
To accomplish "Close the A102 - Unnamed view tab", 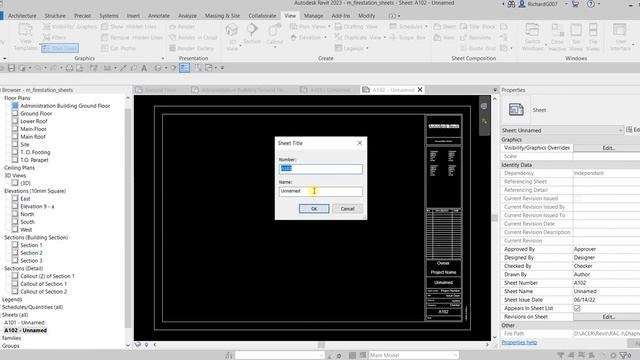I will (420, 89).
